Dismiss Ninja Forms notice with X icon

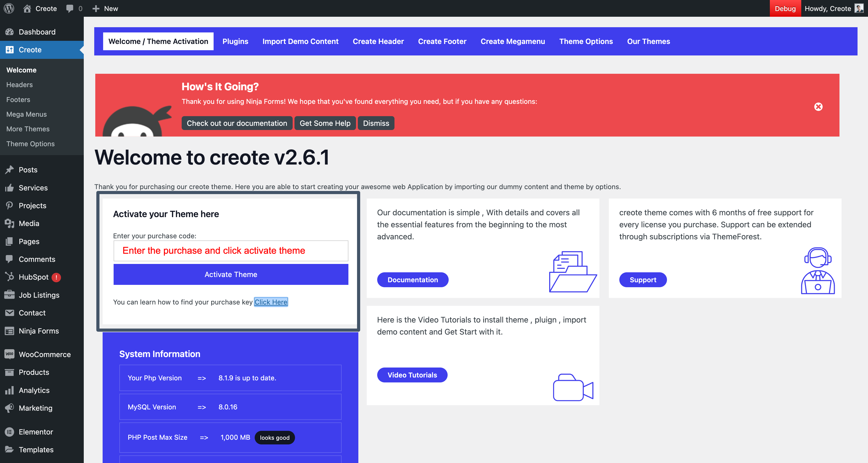click(x=818, y=107)
